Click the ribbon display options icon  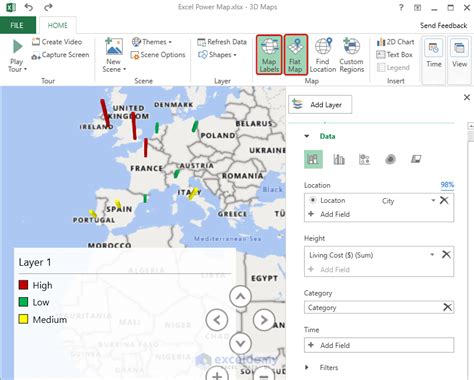click(418, 7)
